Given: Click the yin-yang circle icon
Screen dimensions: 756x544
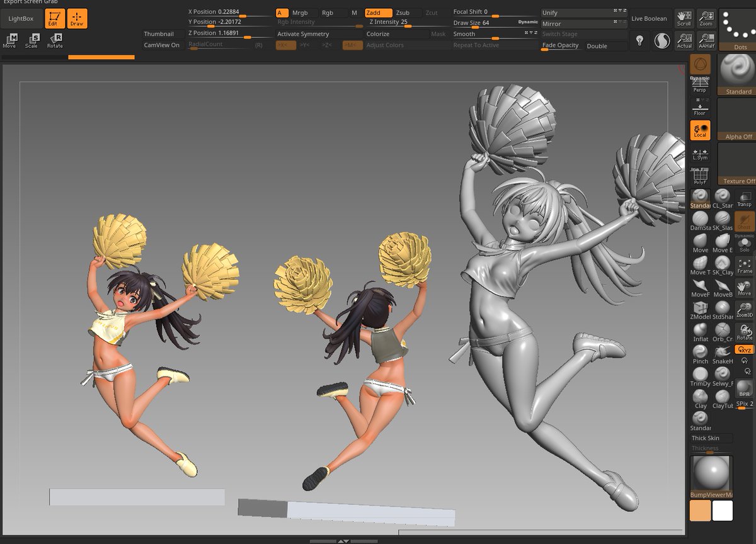Looking at the screenshot, I should click(x=661, y=41).
